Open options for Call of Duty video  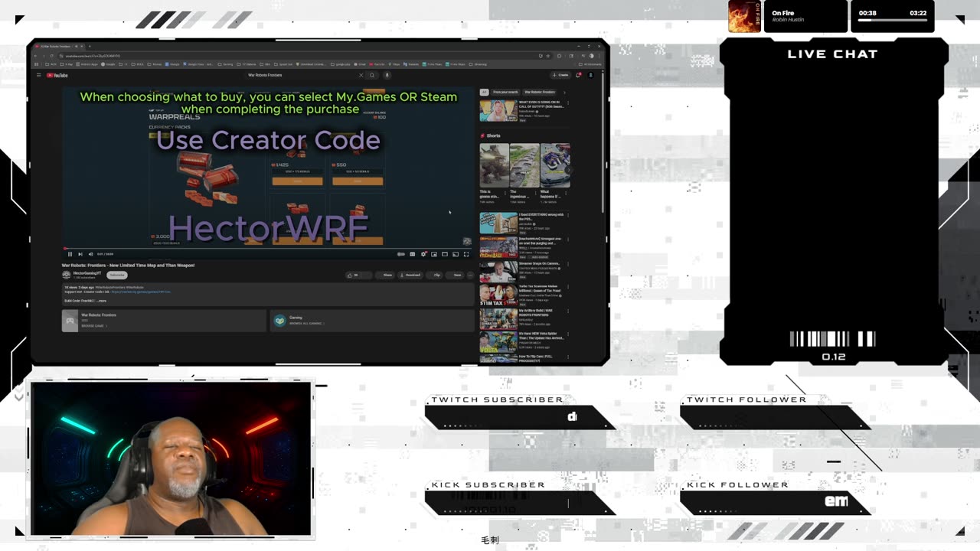tap(567, 103)
